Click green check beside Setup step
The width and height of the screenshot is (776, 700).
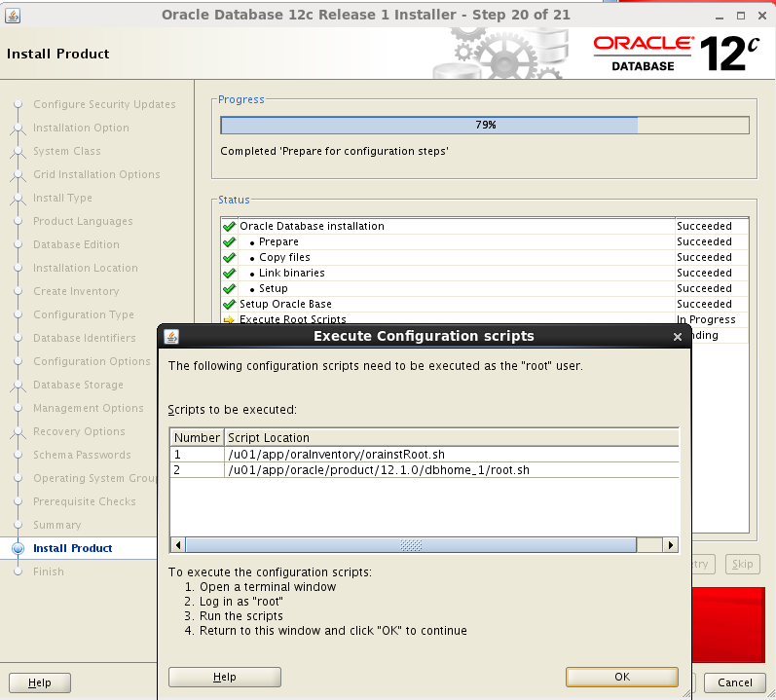point(229,288)
